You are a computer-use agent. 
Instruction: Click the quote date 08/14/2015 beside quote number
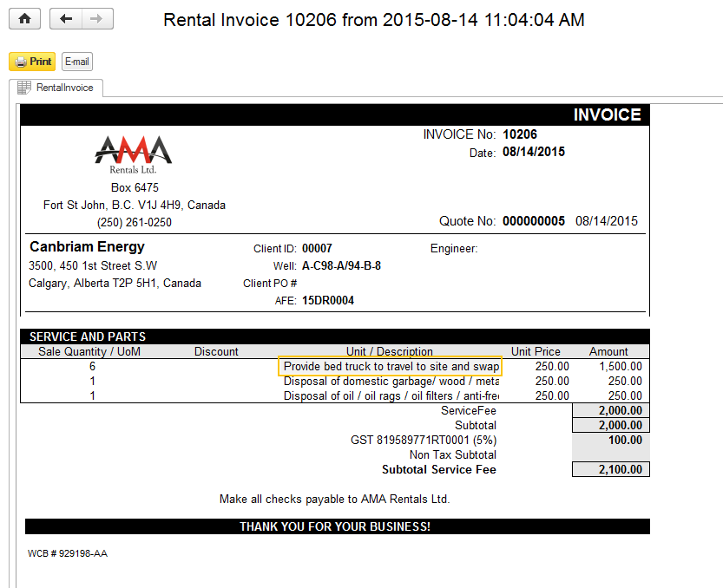tap(607, 221)
